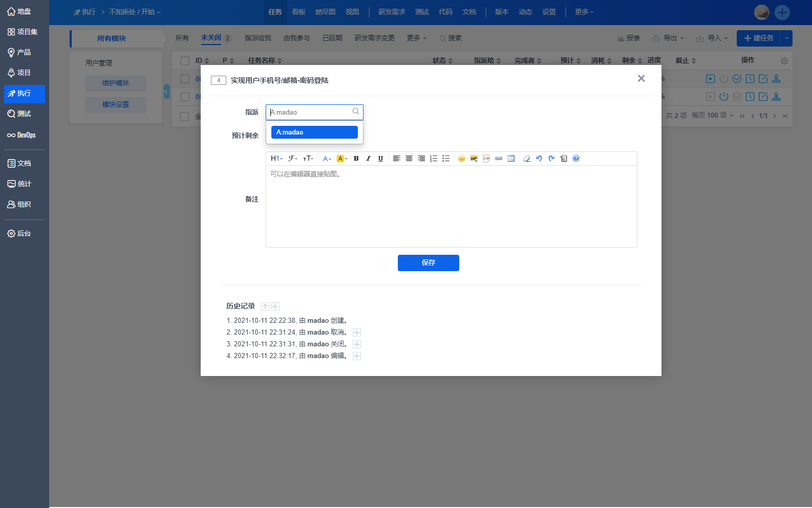
Task: Open the 导出 export dropdown
Action: [668, 38]
